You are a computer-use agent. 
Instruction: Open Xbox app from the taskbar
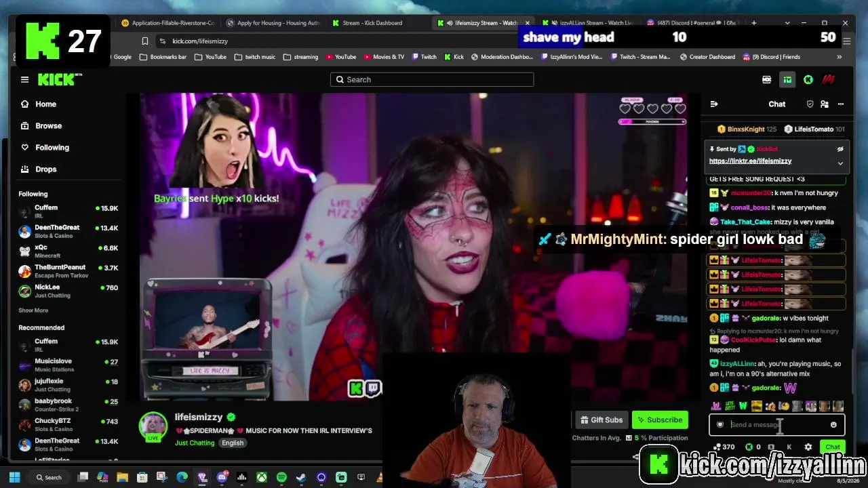[261, 478]
